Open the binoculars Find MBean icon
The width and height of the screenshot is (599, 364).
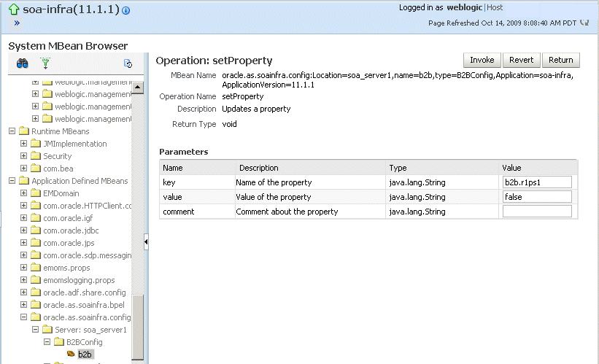pyautogui.click(x=22, y=63)
